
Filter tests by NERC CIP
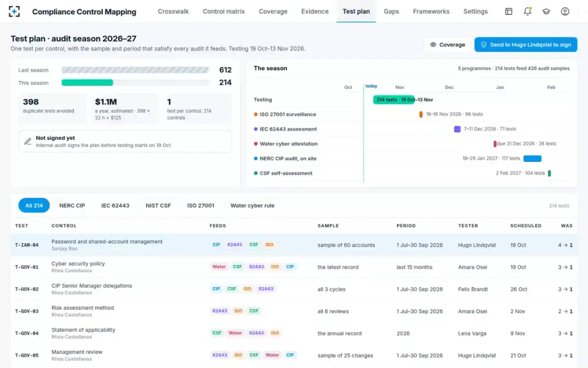click(72, 206)
